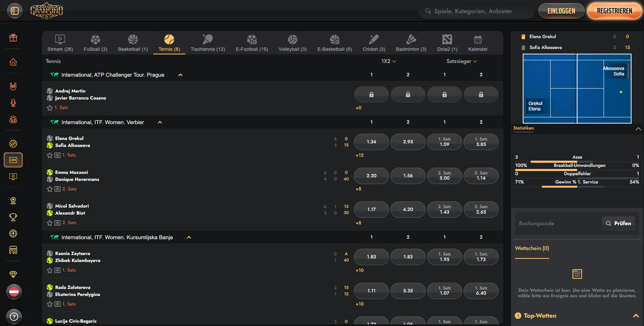This screenshot has height=326, width=644.
Task: Switch to the E-Football (15) tab
Action: [252, 43]
